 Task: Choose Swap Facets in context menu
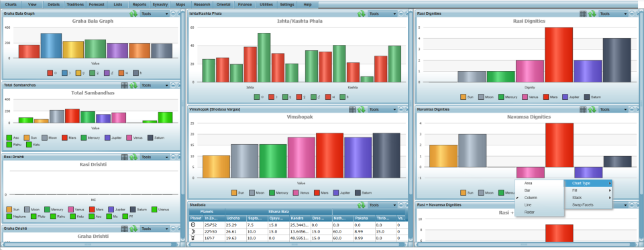click(x=588, y=205)
